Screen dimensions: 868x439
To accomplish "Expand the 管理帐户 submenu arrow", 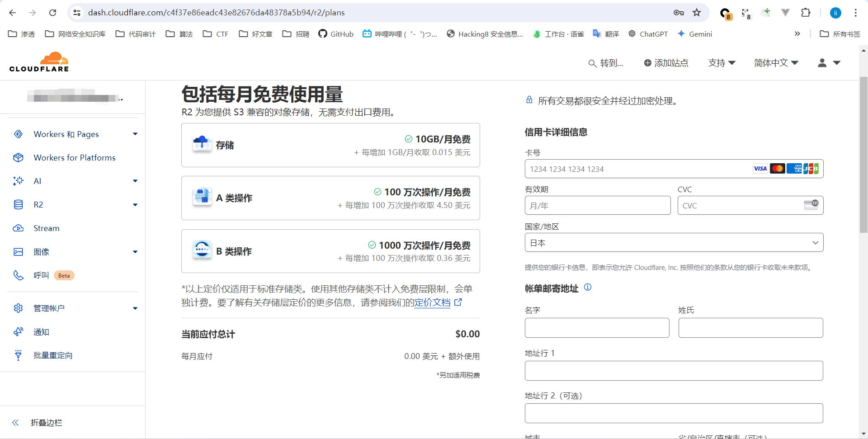I will pyautogui.click(x=135, y=308).
